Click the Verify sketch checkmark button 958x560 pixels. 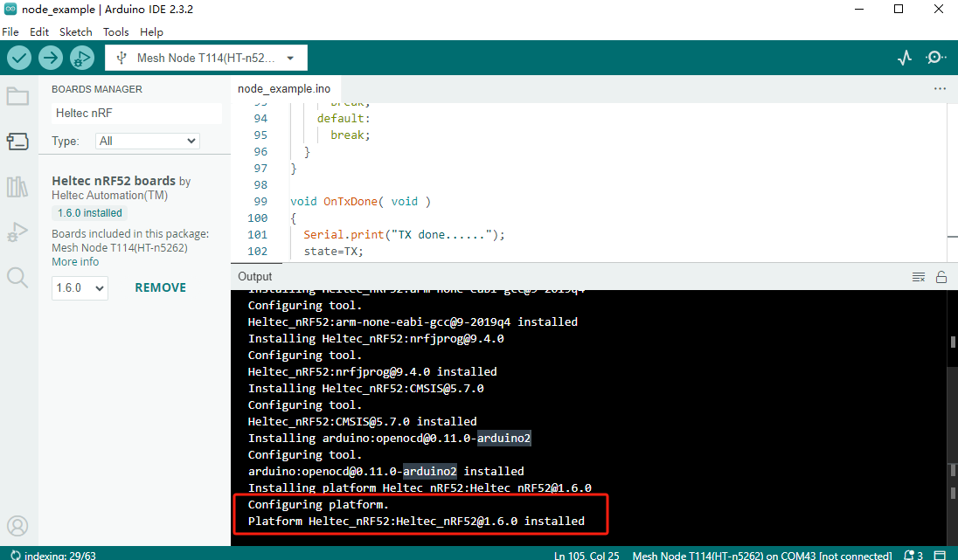(20, 58)
